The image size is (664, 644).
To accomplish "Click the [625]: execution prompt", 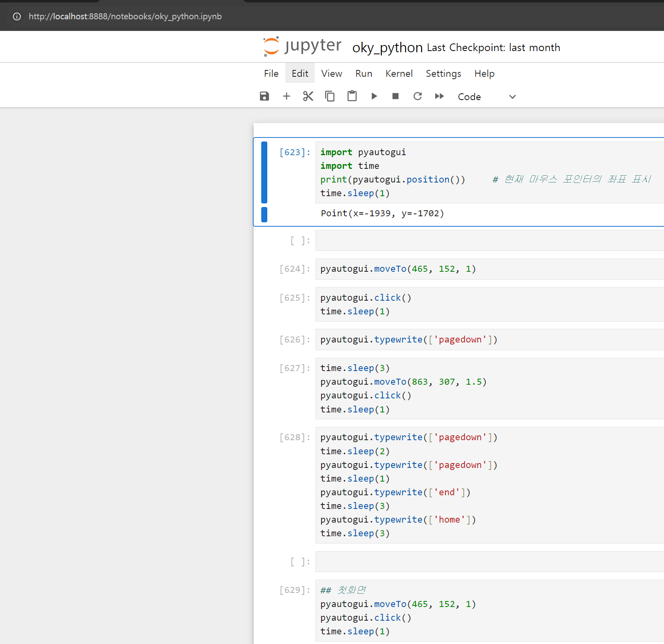I will 295,298.
